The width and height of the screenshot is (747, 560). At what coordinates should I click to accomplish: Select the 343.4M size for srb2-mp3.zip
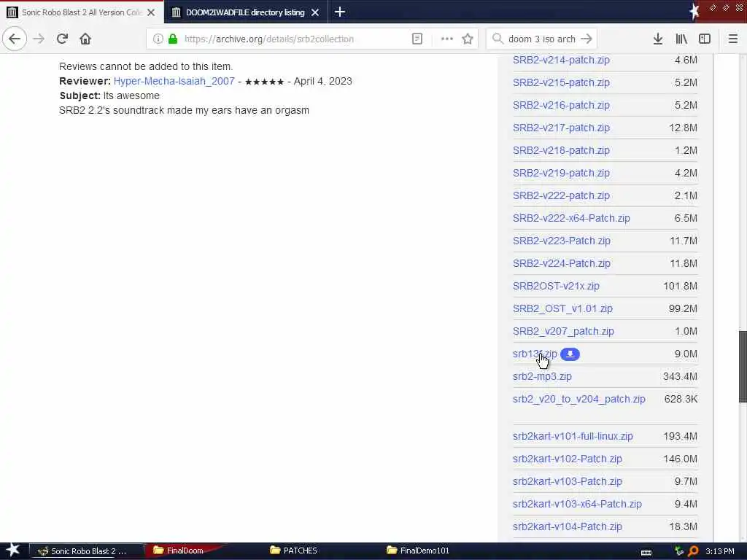pos(680,377)
